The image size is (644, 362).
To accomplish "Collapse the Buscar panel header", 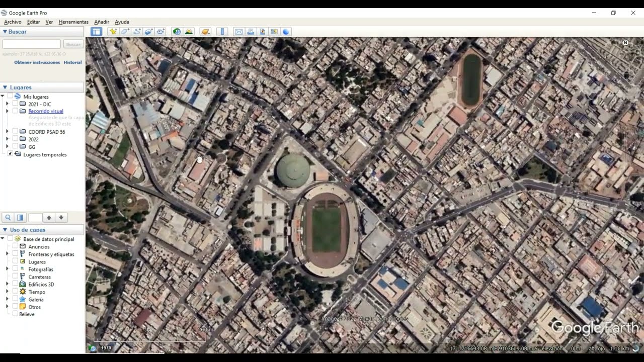I will coord(42,32).
